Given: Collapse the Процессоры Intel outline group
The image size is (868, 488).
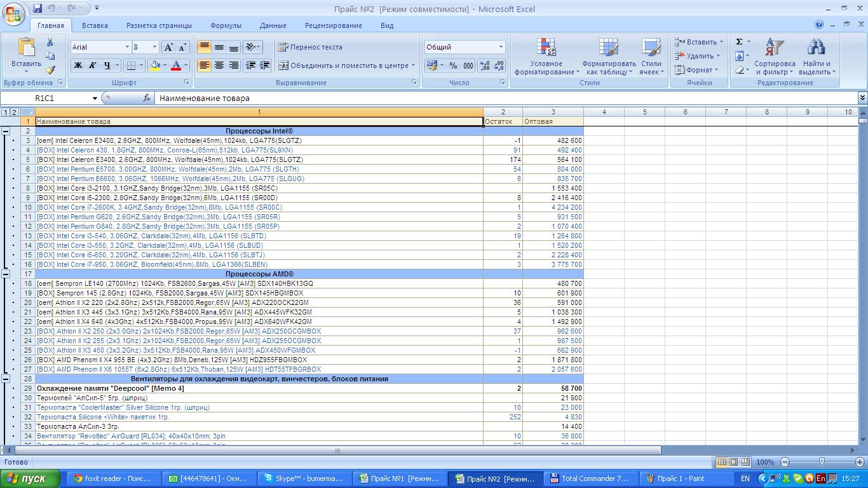Looking at the screenshot, I should pos(6,132).
